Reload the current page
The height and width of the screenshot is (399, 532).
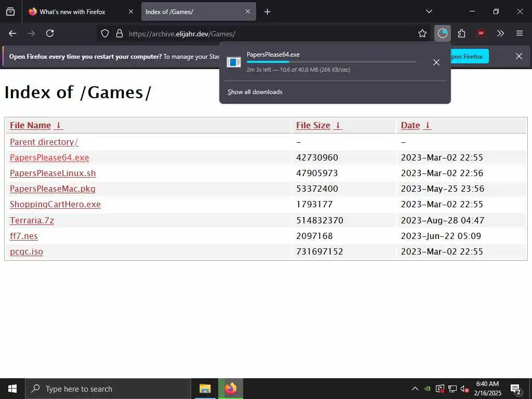point(50,33)
